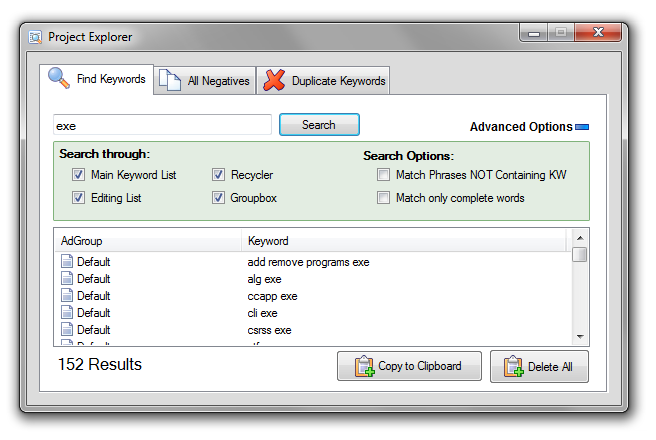Screen dimensions: 656x440
Task: Click Copy to Clipboard button
Action: pyautogui.click(x=409, y=366)
